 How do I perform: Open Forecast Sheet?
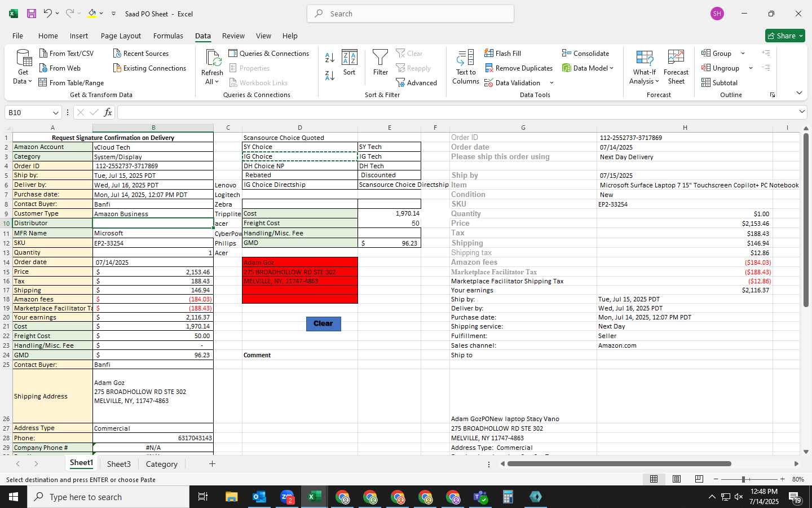676,67
